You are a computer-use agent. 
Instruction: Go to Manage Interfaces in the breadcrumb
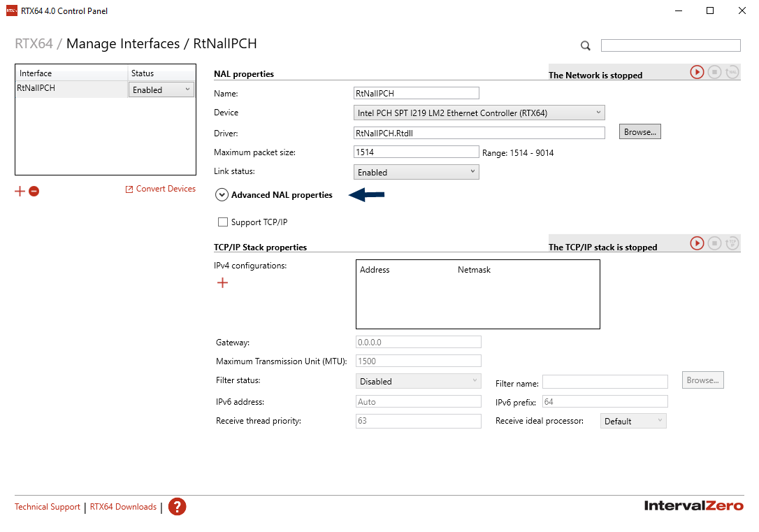[x=123, y=43]
